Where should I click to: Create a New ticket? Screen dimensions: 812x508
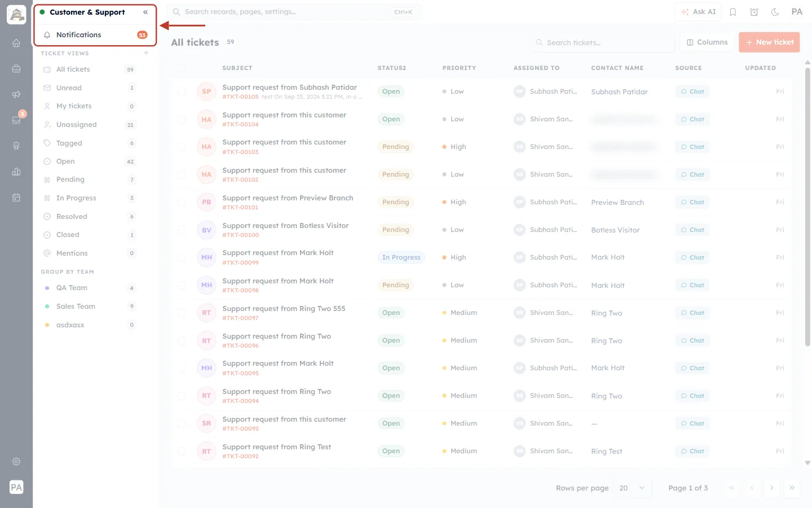(769, 42)
